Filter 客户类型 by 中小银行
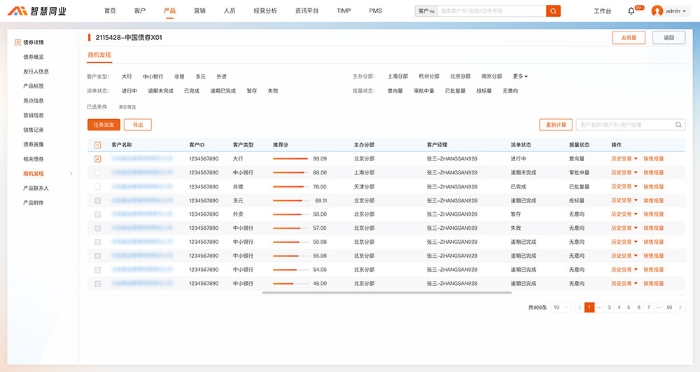 [x=153, y=77]
